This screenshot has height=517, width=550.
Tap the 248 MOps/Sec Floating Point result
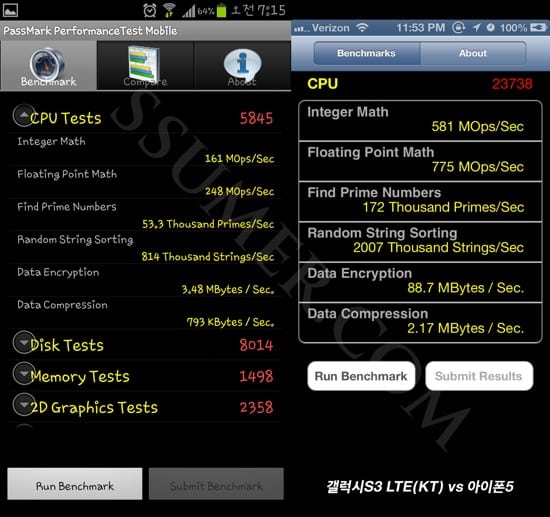click(240, 192)
